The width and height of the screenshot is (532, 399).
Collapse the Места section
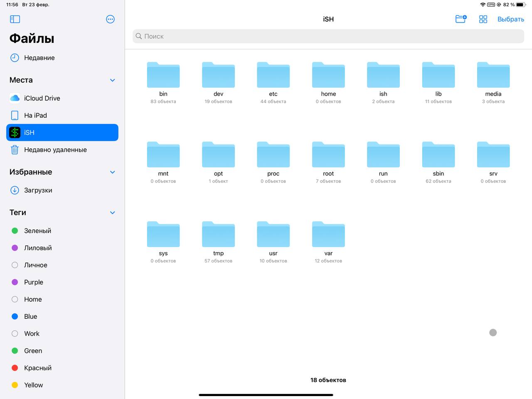coord(112,80)
